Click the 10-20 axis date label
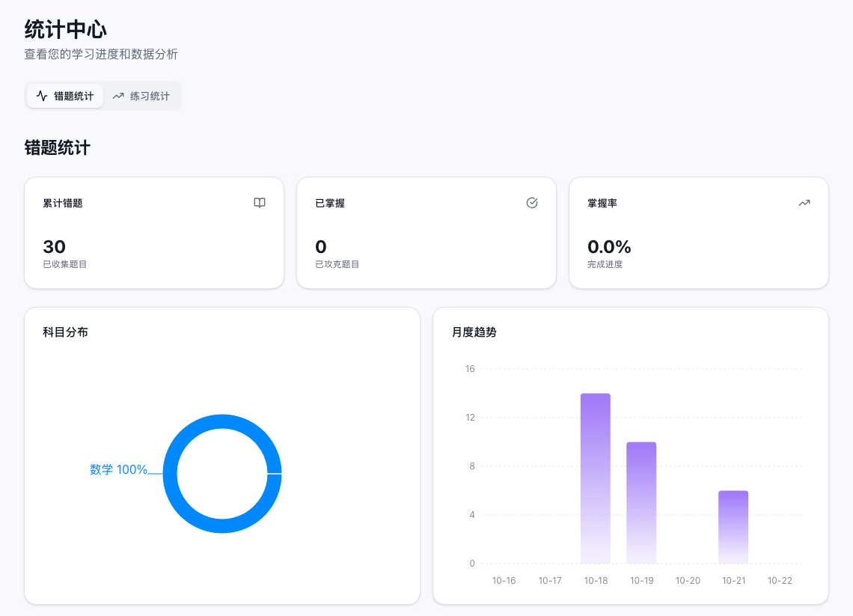Viewport: 853px width, 616px height. pos(688,581)
